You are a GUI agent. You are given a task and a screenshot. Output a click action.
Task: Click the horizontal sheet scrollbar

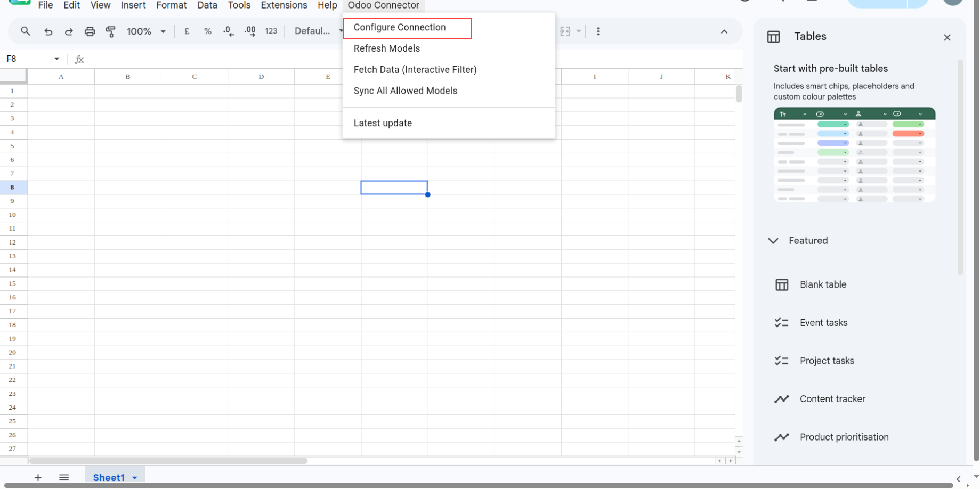pyautogui.click(x=168, y=461)
